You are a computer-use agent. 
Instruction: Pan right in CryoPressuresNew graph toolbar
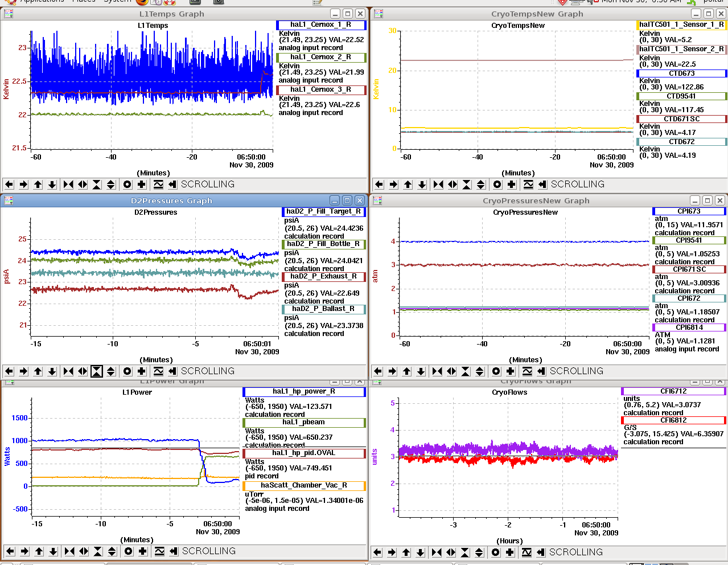click(x=392, y=371)
